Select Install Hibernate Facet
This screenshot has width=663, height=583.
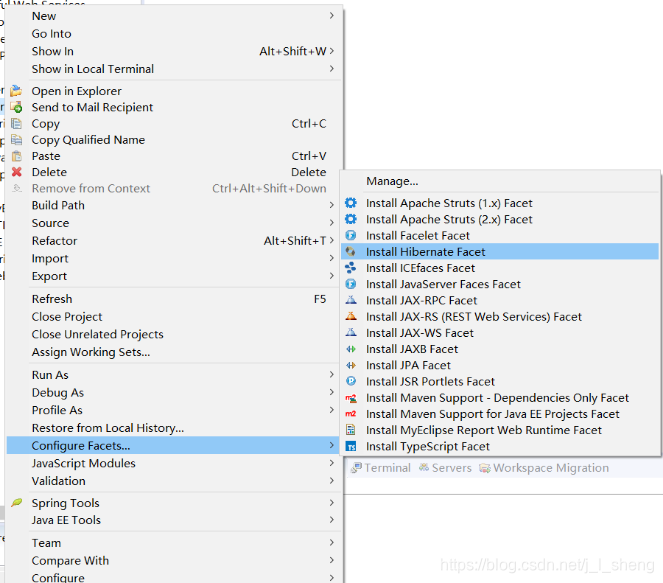pyautogui.click(x=500, y=252)
